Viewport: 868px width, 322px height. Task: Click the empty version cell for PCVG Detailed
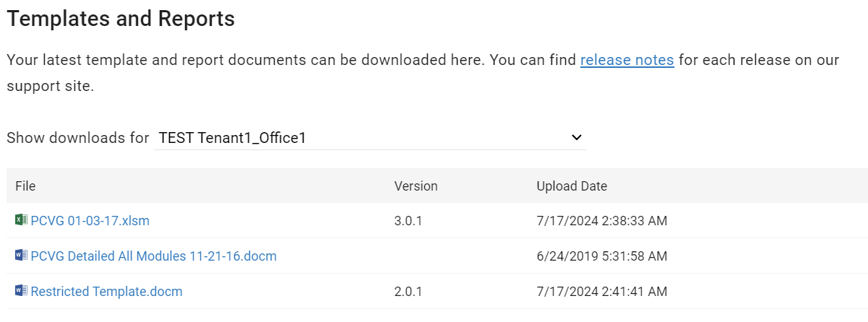(457, 256)
